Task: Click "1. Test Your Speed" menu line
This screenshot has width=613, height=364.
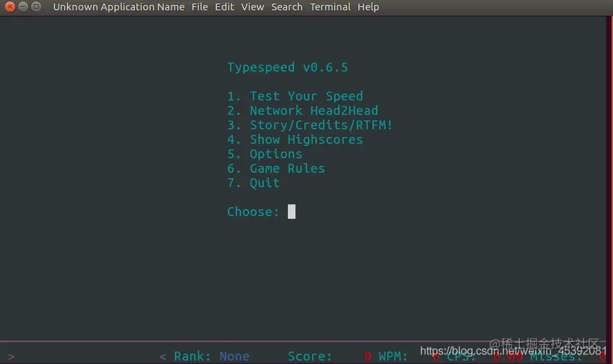Action: click(295, 96)
